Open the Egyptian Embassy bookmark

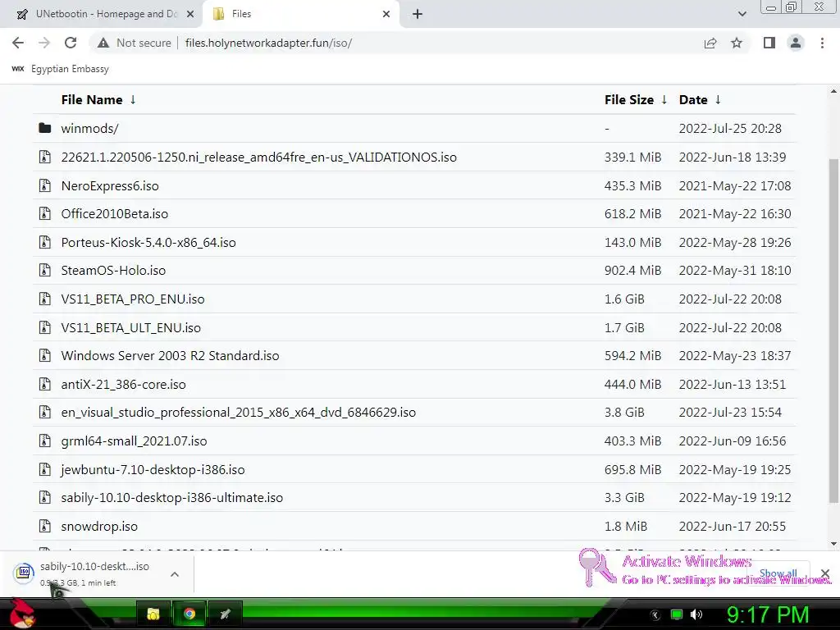[x=61, y=69]
